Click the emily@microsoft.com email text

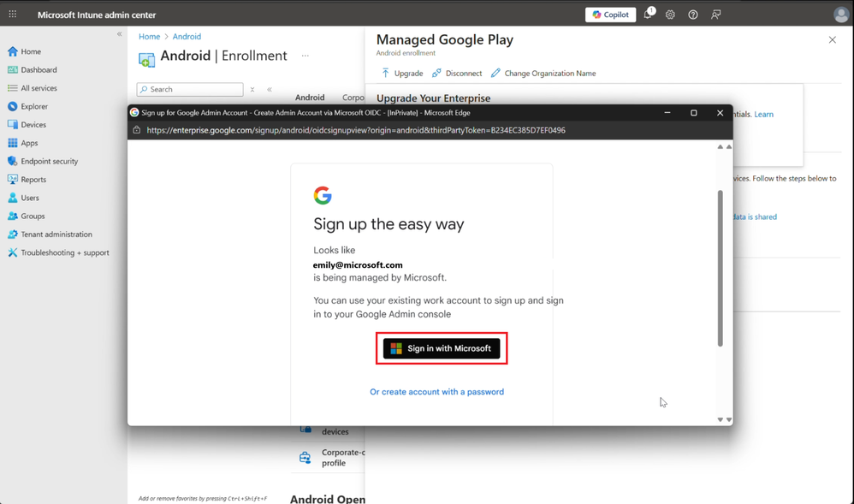point(358,264)
